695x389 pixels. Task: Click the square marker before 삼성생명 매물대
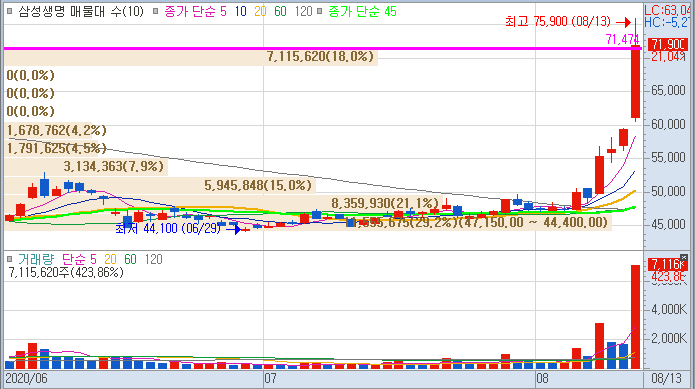click(x=10, y=12)
